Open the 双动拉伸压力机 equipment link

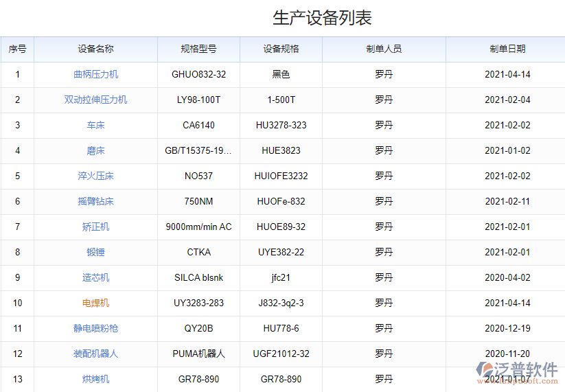[95, 100]
